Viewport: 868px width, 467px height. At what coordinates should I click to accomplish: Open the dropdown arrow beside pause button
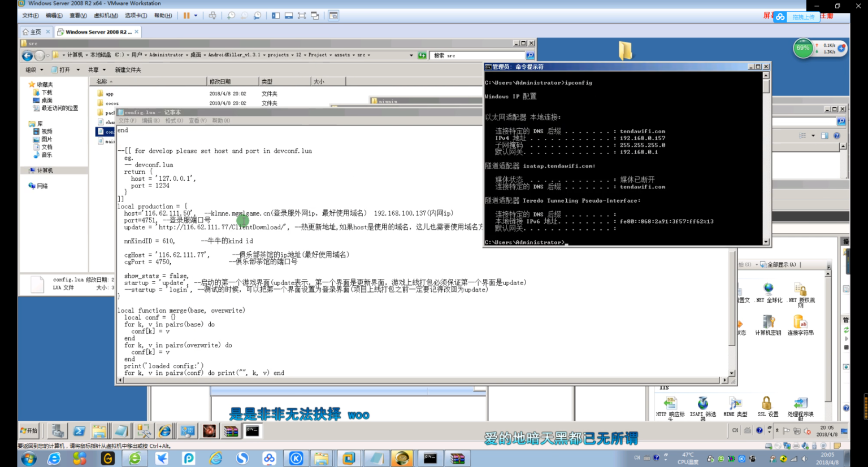(x=196, y=16)
